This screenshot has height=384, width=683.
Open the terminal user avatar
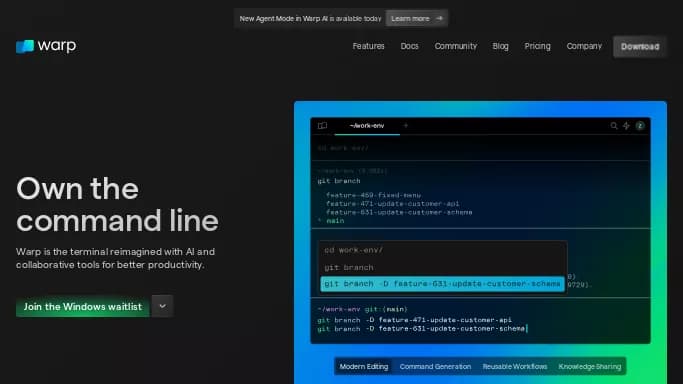coord(640,126)
